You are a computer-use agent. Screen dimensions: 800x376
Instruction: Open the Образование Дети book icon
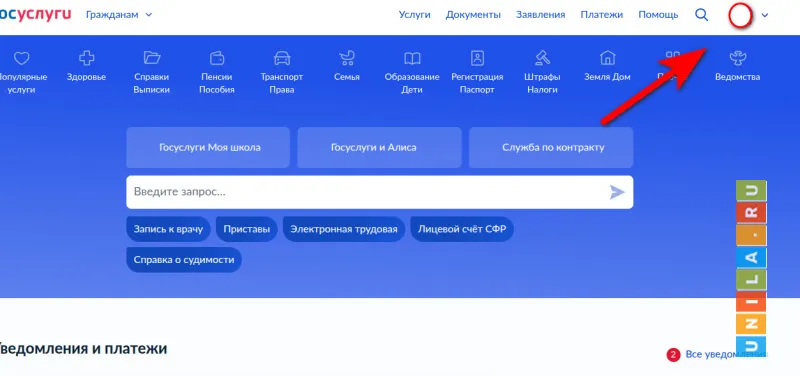[412, 58]
